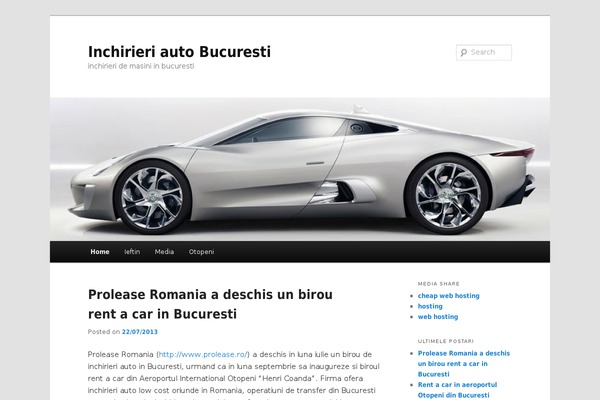
Task: Click the silver sports car header image
Action: tap(300, 169)
